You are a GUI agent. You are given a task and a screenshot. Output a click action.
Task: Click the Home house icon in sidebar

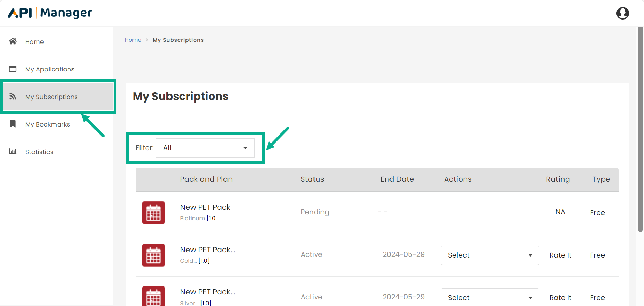point(13,41)
